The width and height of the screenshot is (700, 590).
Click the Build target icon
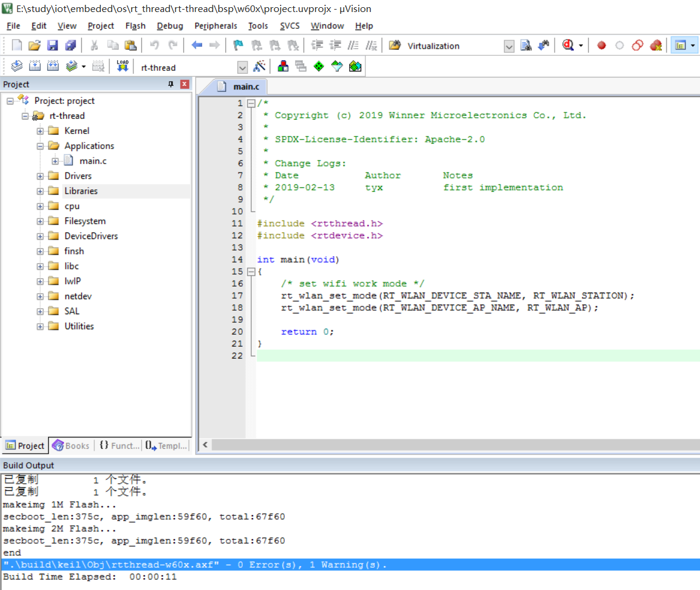[x=35, y=67]
